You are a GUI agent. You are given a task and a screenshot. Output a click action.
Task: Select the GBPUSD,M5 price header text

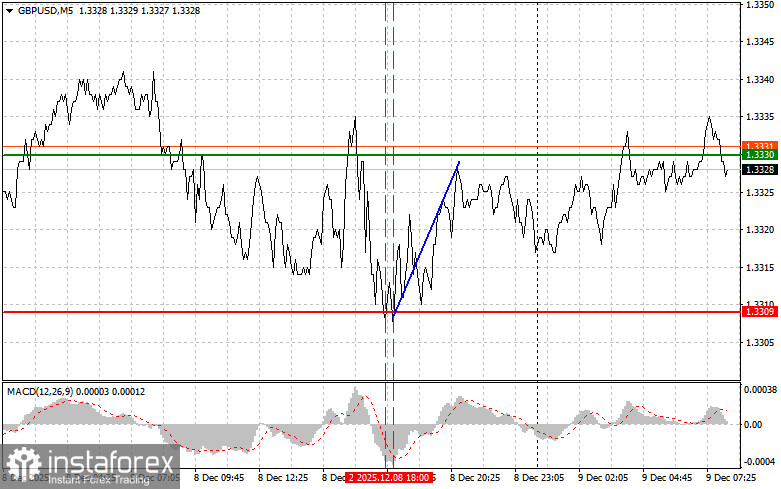click(x=109, y=10)
